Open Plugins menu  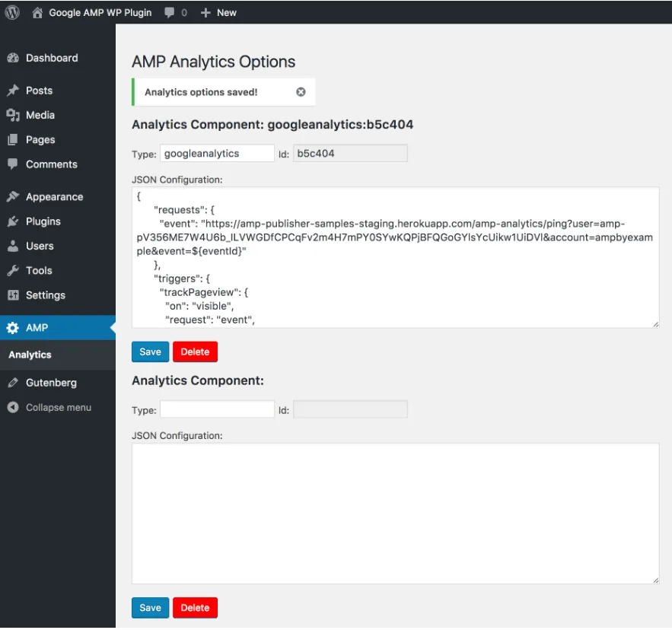click(x=58, y=221)
